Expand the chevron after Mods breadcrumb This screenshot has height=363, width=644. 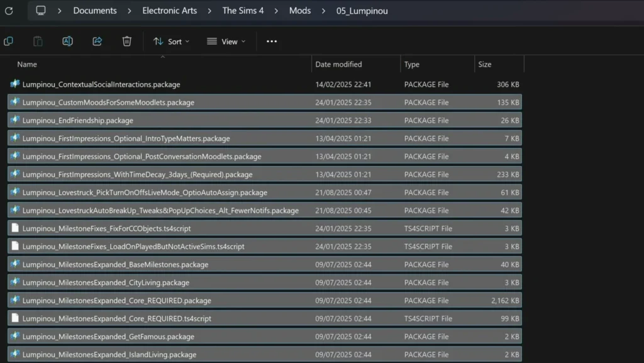[323, 11]
